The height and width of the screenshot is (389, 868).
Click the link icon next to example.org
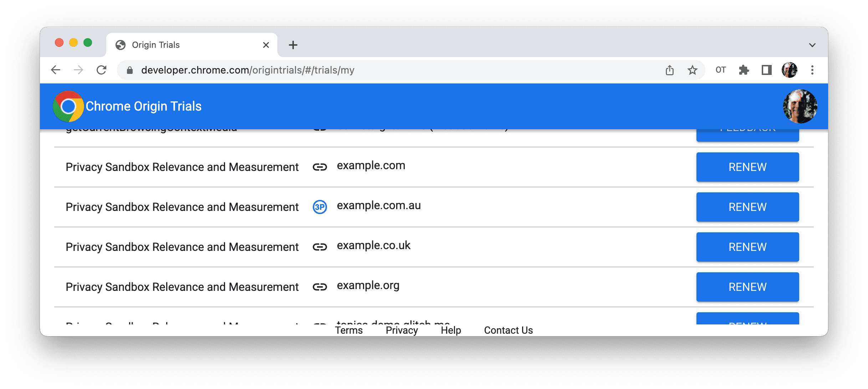click(x=320, y=287)
